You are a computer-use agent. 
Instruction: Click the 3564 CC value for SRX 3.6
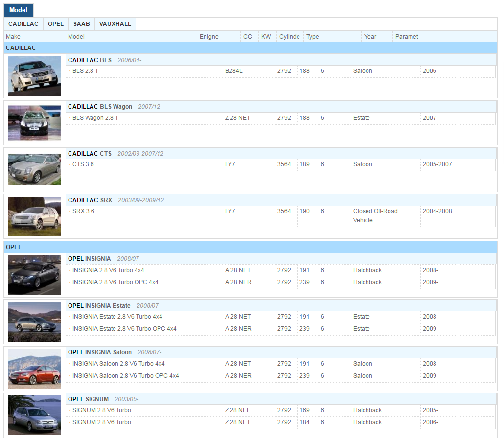point(284,211)
